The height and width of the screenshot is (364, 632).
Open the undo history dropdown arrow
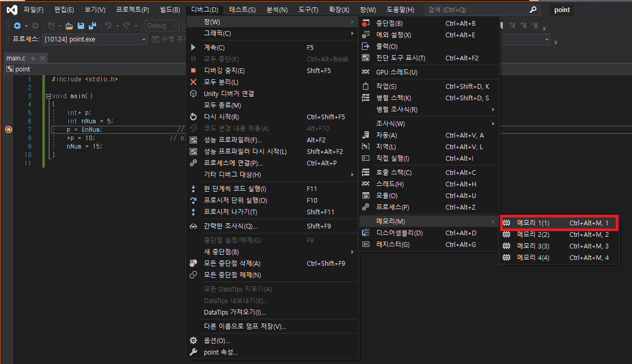pos(117,26)
